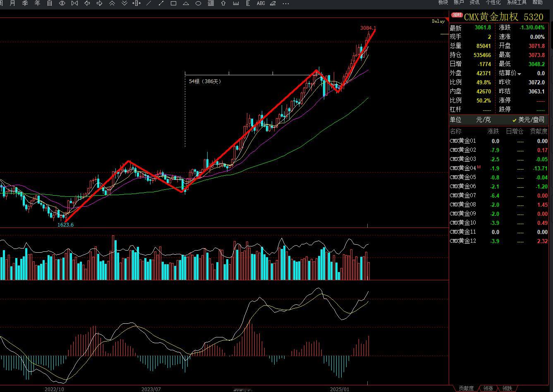The image size is (553, 392).
Task: Click the 持仓 value 535466
Action: (482, 55)
